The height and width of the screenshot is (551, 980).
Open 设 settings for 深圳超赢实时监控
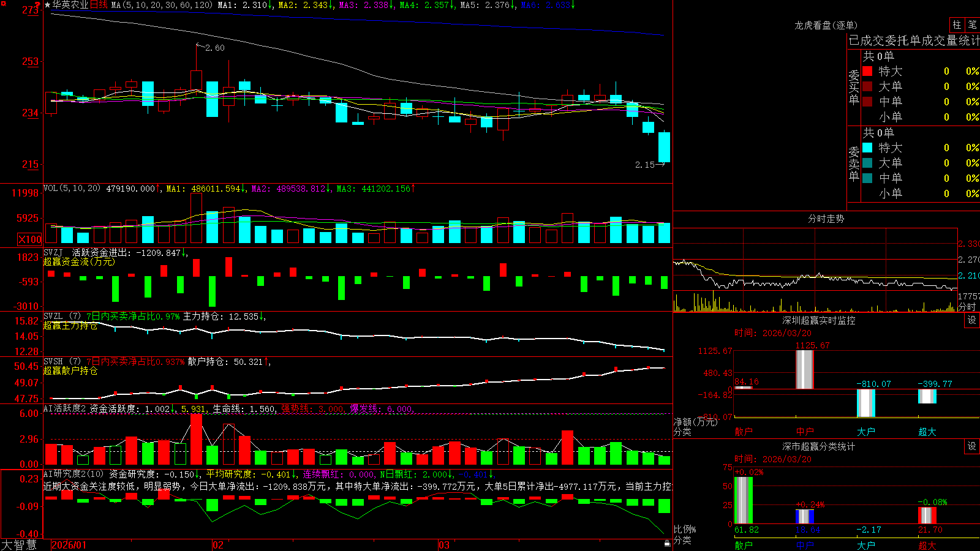pos(972,320)
